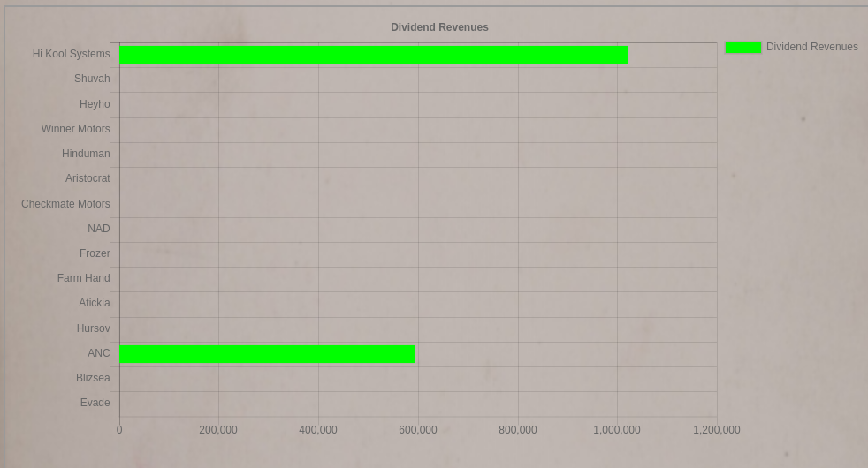Select the ANC green bar
Viewport: 868px width, 468px height.
267,354
